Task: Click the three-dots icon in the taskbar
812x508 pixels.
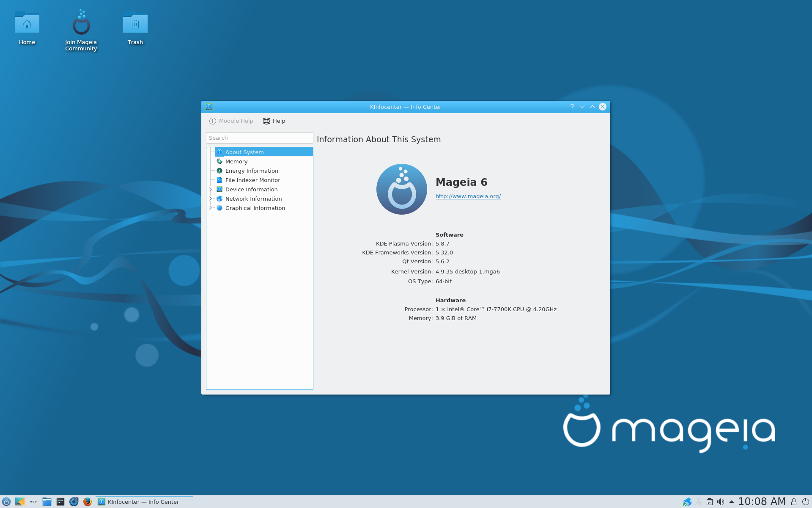Action: (33, 502)
